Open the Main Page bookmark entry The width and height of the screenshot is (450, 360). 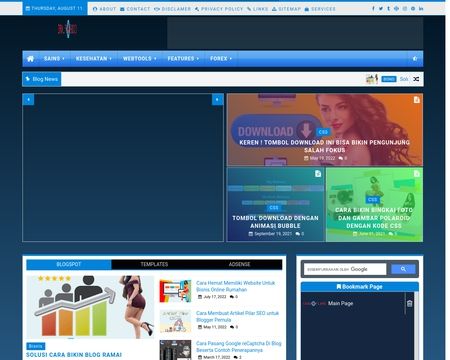pyautogui.click(x=340, y=303)
